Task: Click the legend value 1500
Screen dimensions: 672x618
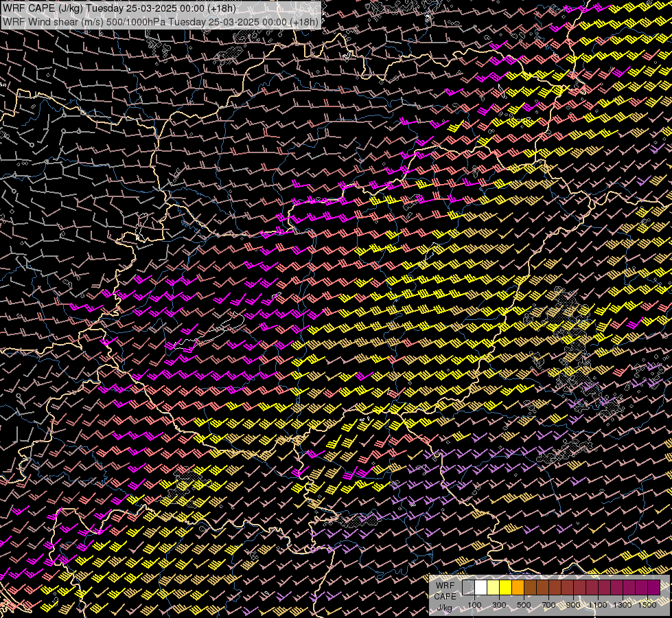Action: (x=647, y=605)
